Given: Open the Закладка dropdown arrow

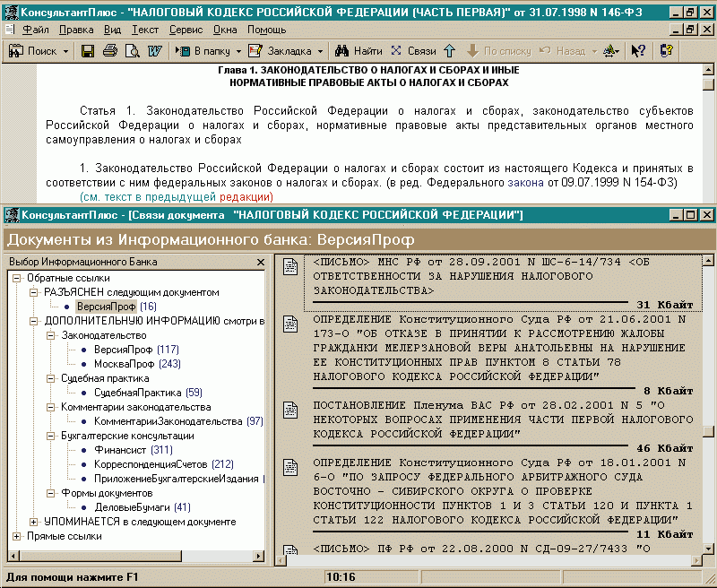Looking at the screenshot, I should point(320,51).
